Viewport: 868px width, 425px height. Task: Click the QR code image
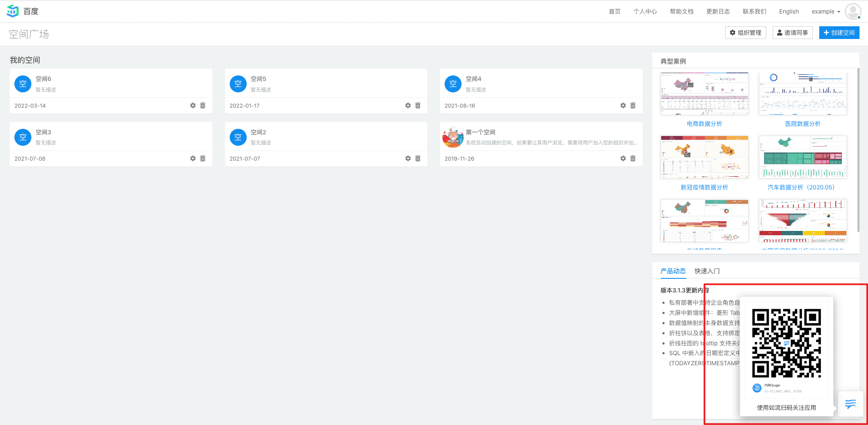(x=787, y=343)
